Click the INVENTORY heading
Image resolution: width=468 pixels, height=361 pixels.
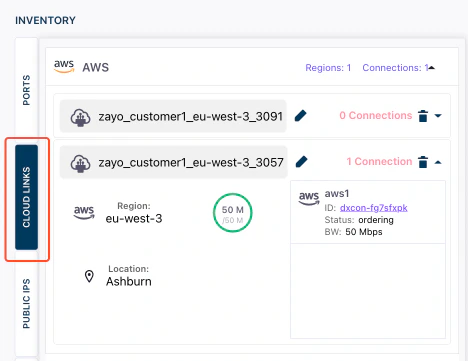click(45, 20)
